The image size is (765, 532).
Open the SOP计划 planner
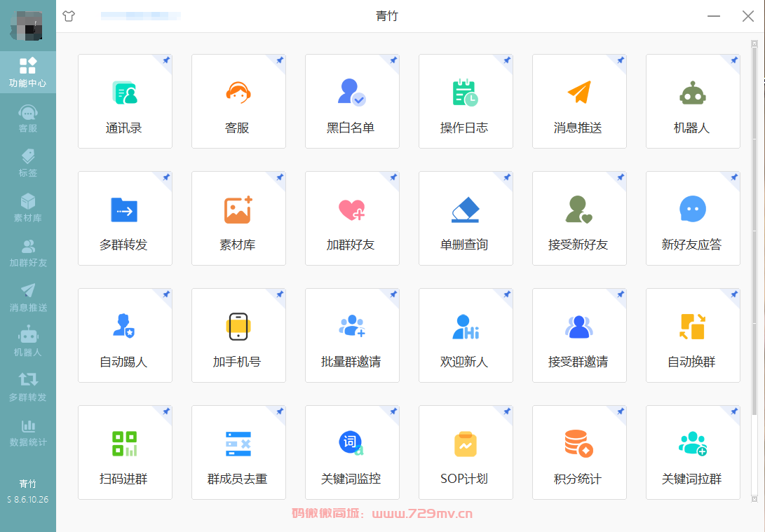click(x=466, y=452)
